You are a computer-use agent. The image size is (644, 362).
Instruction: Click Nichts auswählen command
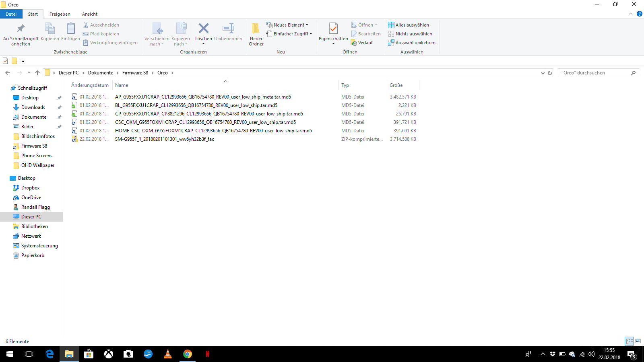coord(410,34)
